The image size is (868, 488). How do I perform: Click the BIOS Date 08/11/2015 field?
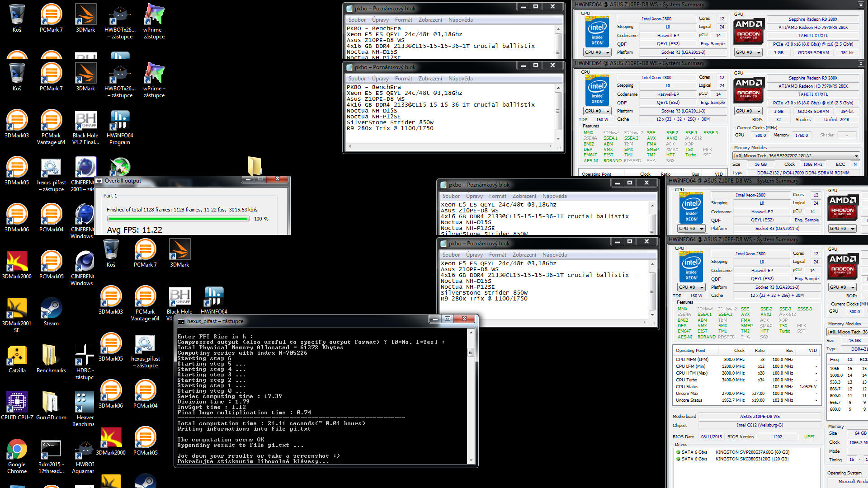(711, 437)
